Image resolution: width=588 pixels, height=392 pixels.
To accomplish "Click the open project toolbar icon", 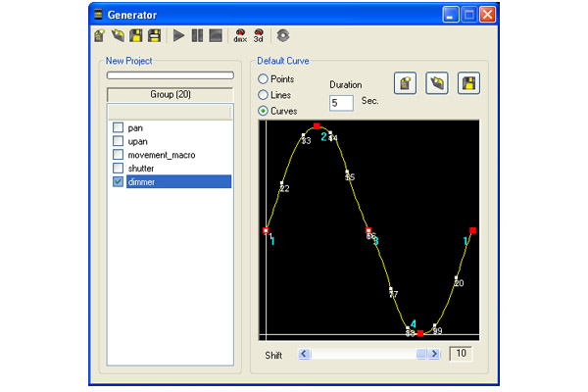I will (116, 36).
